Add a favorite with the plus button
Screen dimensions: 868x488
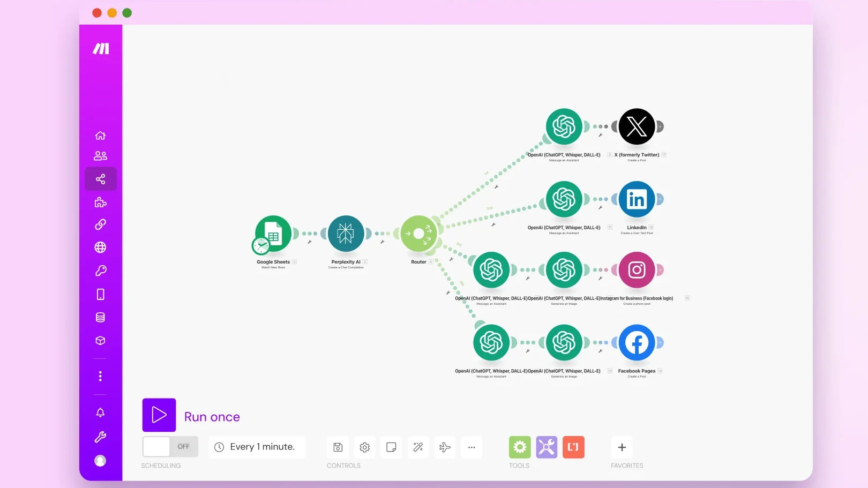tap(622, 447)
